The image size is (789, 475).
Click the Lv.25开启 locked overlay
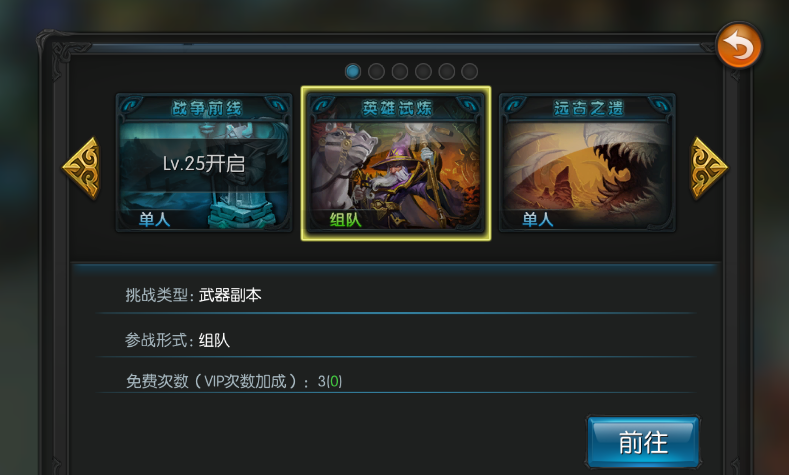pos(204,164)
